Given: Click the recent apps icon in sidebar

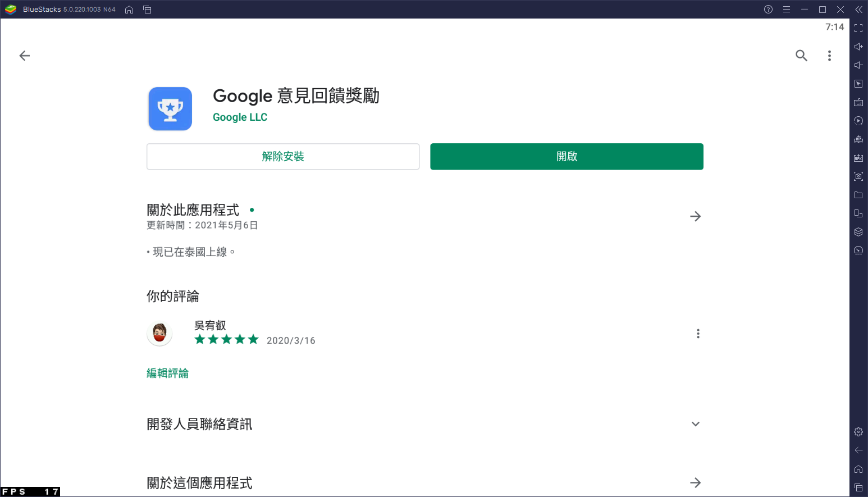Looking at the screenshot, I should (x=858, y=487).
